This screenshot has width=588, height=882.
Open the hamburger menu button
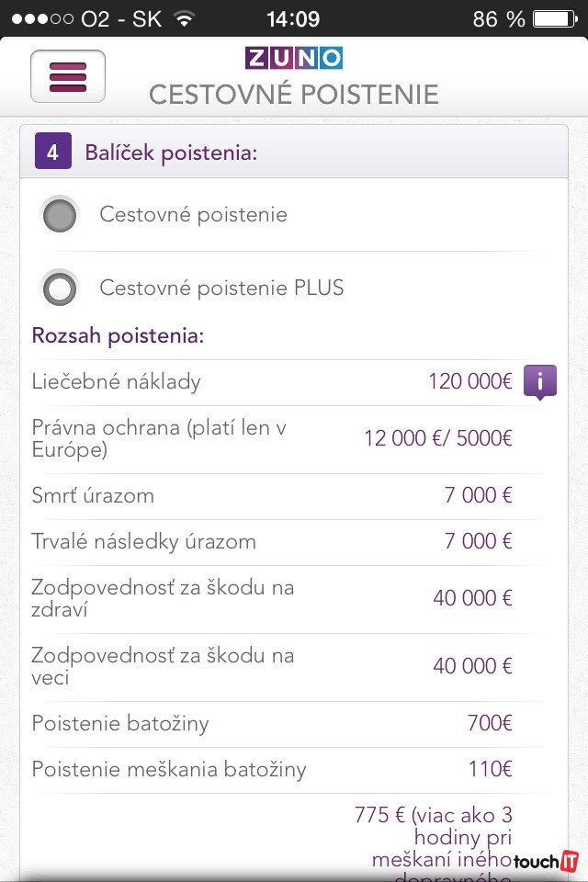pyautogui.click(x=68, y=76)
